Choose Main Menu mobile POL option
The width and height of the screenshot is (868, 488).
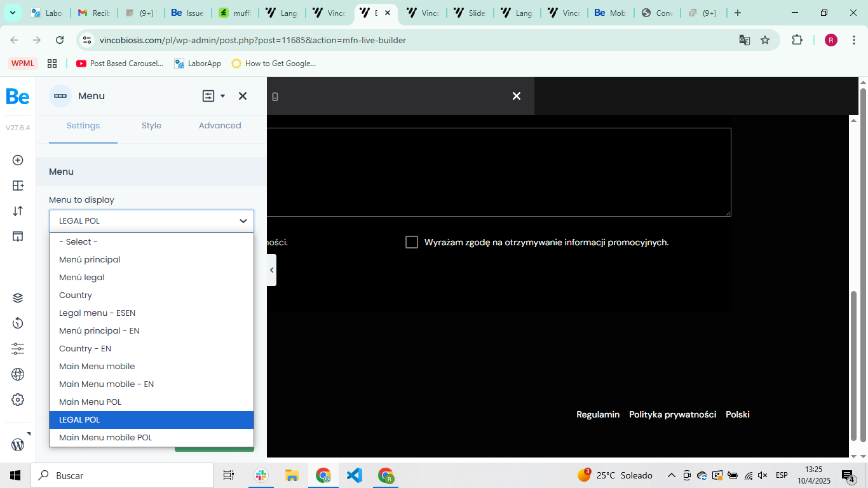[105, 437]
